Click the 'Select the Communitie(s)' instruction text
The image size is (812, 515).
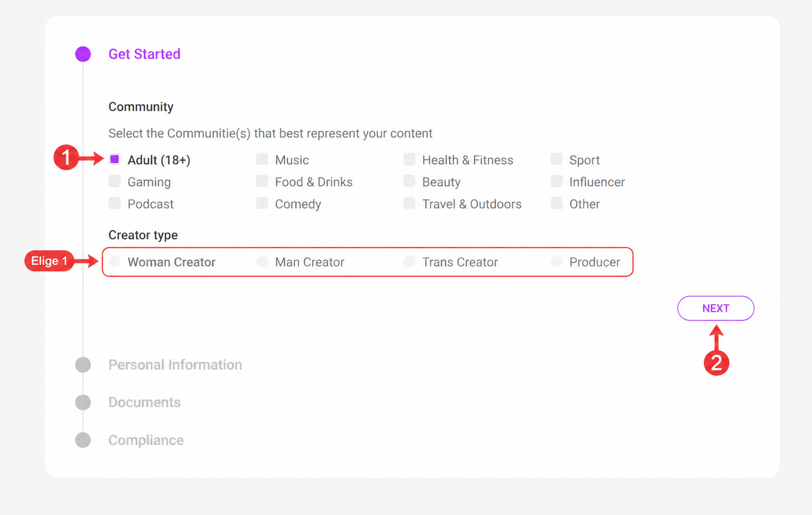[x=270, y=134]
